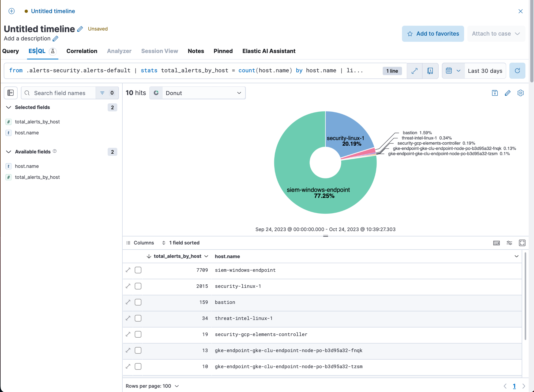This screenshot has width=534, height=392.
Task: Click into the ES|QL query editor
Action: pos(193,71)
